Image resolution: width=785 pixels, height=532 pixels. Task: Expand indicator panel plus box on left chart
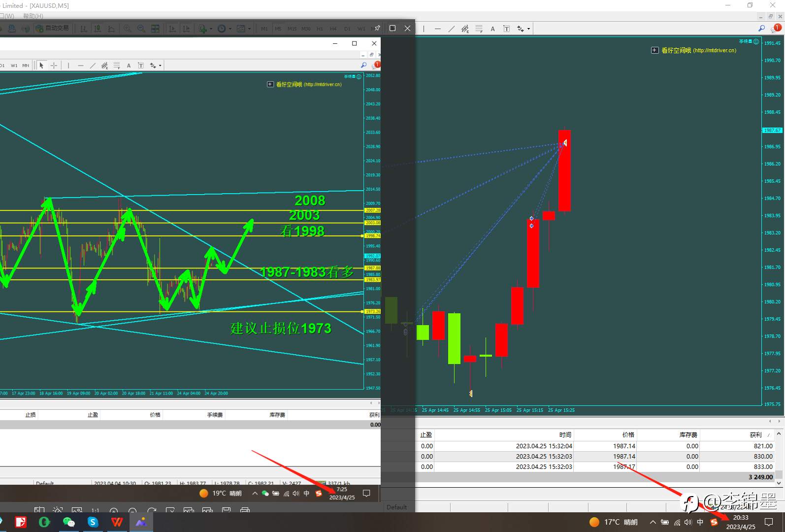270,84
